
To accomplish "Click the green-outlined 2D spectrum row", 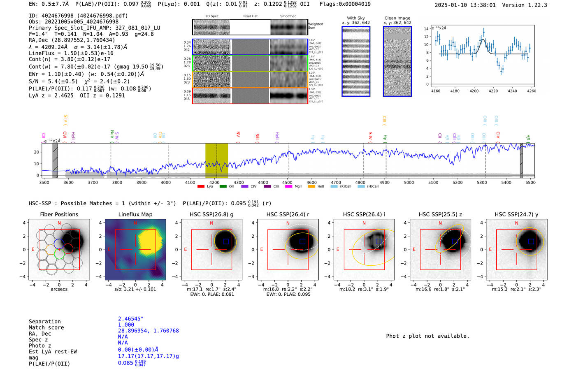I will (x=250, y=63).
